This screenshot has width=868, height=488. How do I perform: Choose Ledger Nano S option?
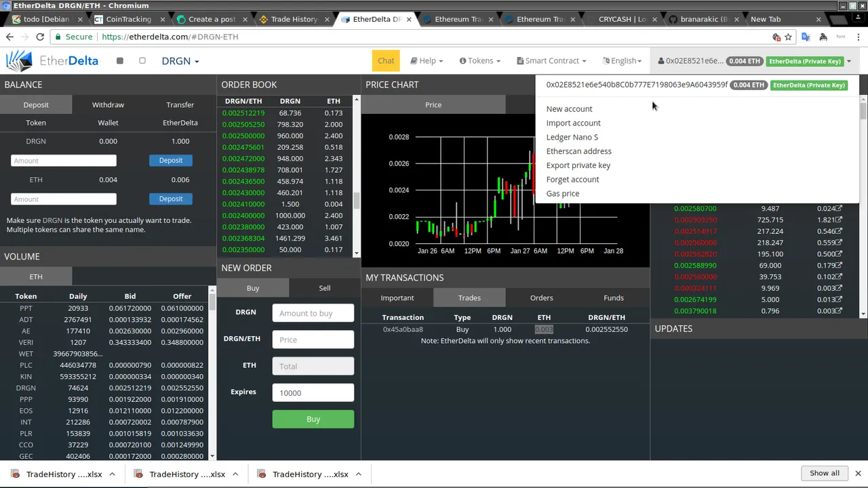[572, 137]
